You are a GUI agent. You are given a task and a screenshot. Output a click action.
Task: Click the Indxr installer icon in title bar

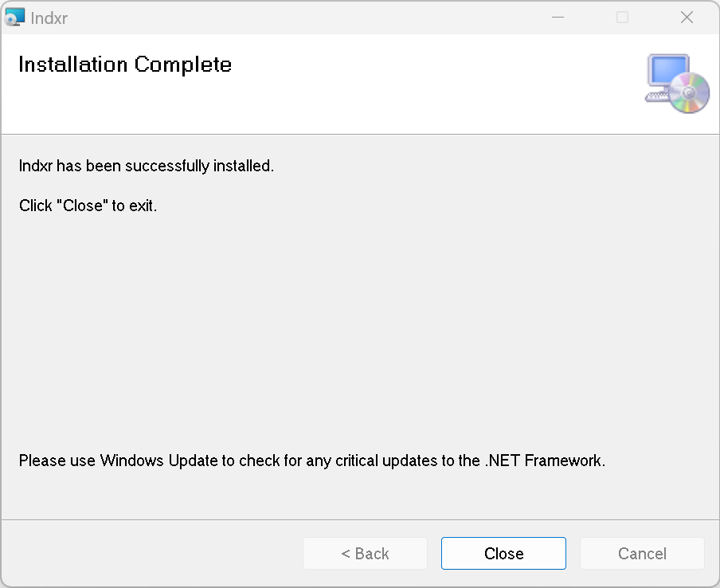14,18
